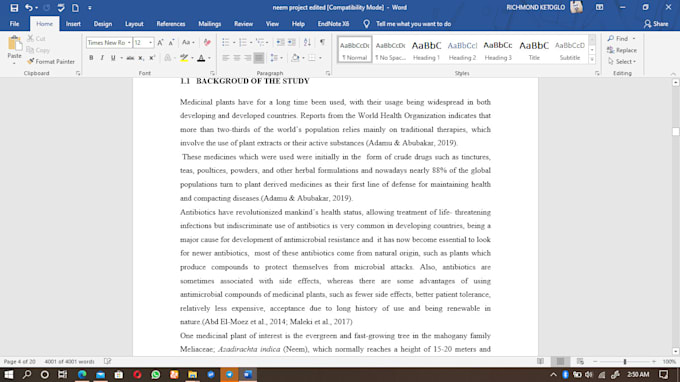Cut the selected text
Viewport: 680px width, 382px height.
coord(36,39)
